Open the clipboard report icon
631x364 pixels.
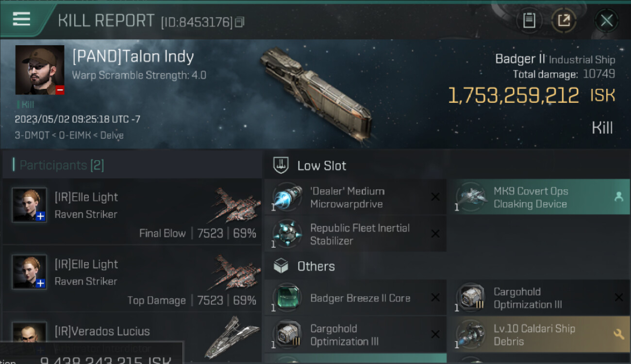click(x=529, y=20)
